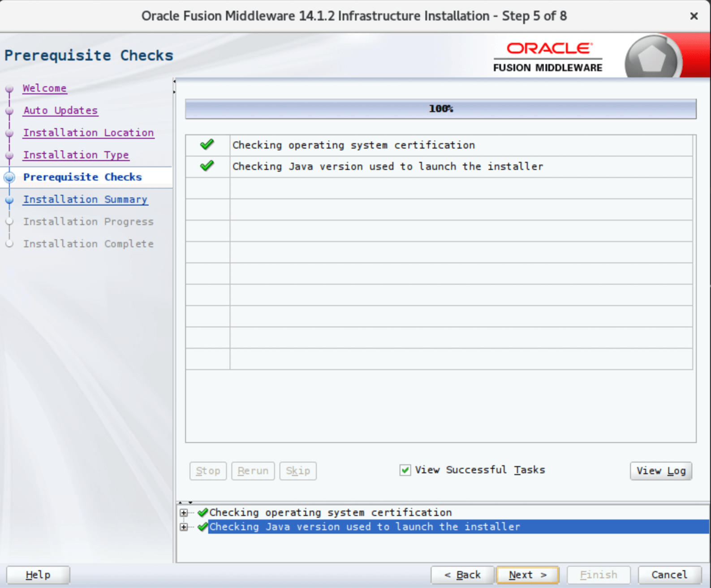The height and width of the screenshot is (588, 711).
Task: Click 'Installation Complete' disabled step text
Action: click(88, 244)
